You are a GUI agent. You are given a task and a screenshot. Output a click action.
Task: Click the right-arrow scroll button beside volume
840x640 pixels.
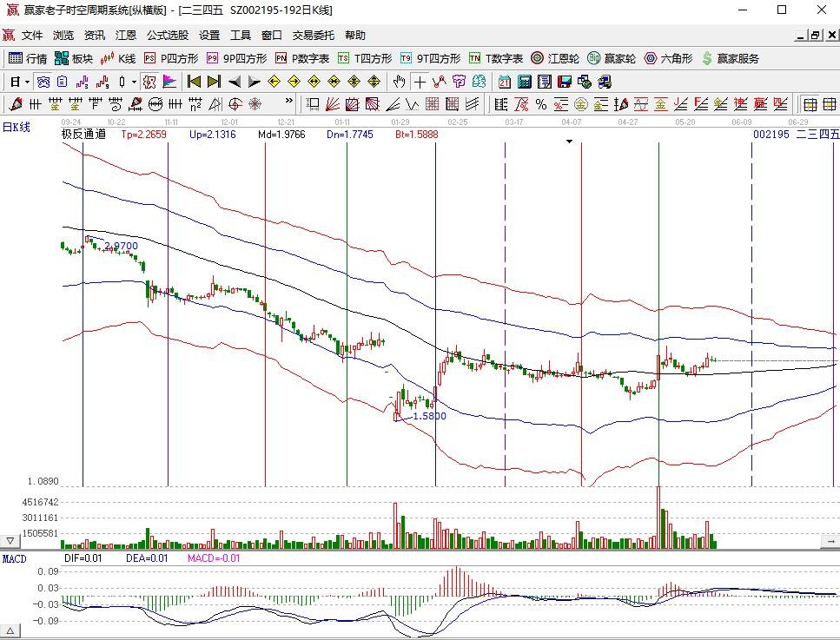click(x=830, y=542)
